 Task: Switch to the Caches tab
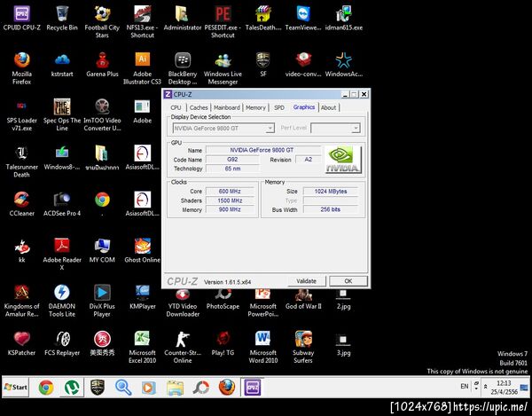(199, 107)
